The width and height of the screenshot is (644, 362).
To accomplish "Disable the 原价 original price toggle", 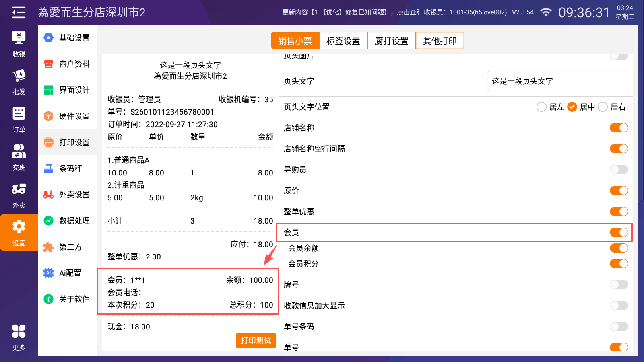I will (619, 191).
